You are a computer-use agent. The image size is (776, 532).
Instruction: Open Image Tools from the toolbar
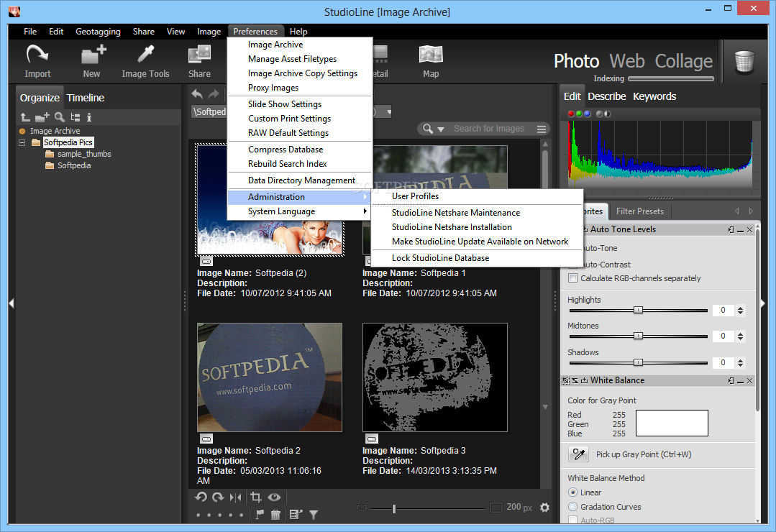click(145, 61)
